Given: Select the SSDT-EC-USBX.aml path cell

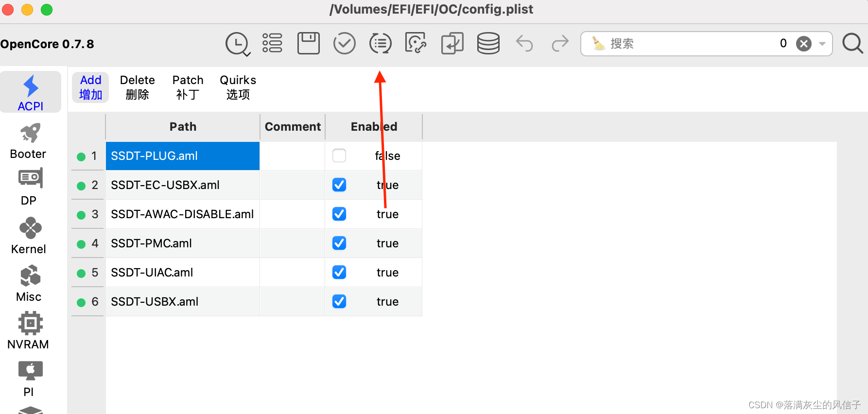Looking at the screenshot, I should pyautogui.click(x=183, y=185).
